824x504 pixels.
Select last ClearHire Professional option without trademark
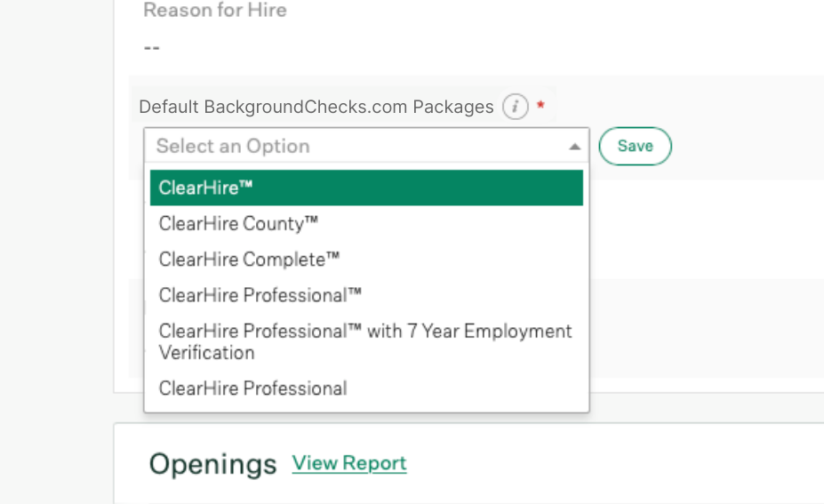point(252,388)
